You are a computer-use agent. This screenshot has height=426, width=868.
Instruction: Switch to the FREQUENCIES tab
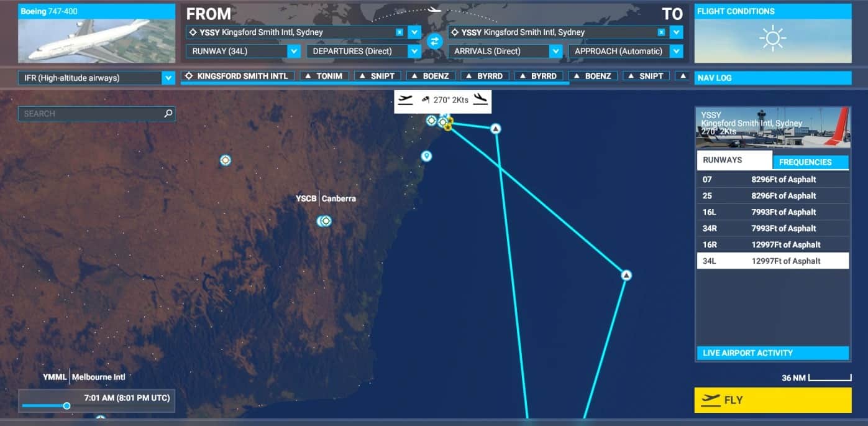810,162
